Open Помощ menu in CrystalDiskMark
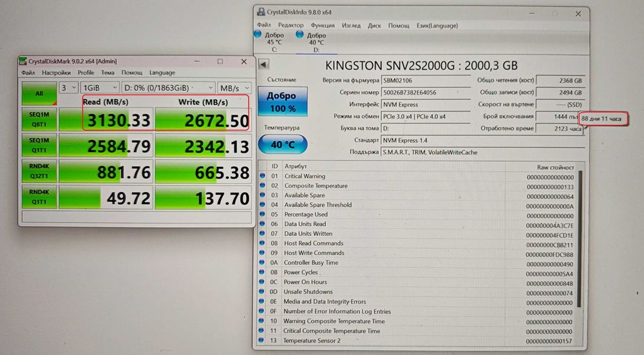This screenshot has height=355, width=644. tap(132, 73)
